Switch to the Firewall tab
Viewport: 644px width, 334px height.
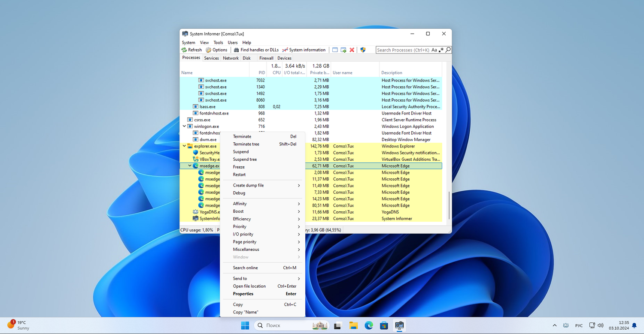(266, 58)
